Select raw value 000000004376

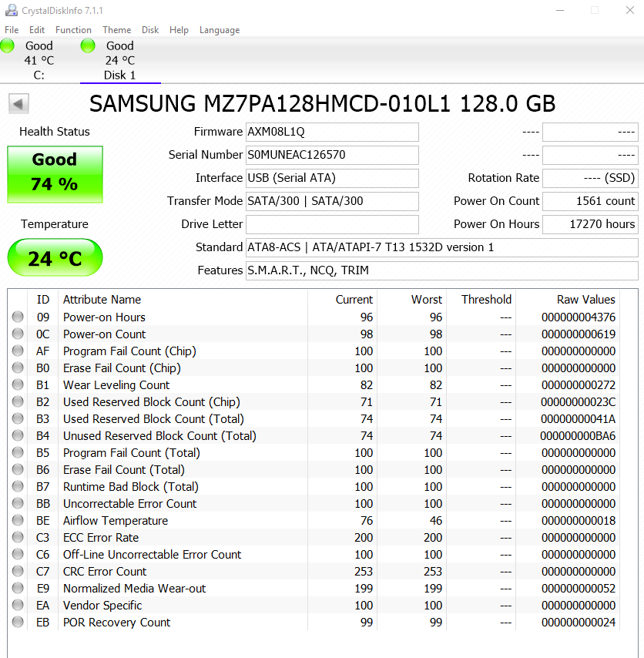[578, 317]
